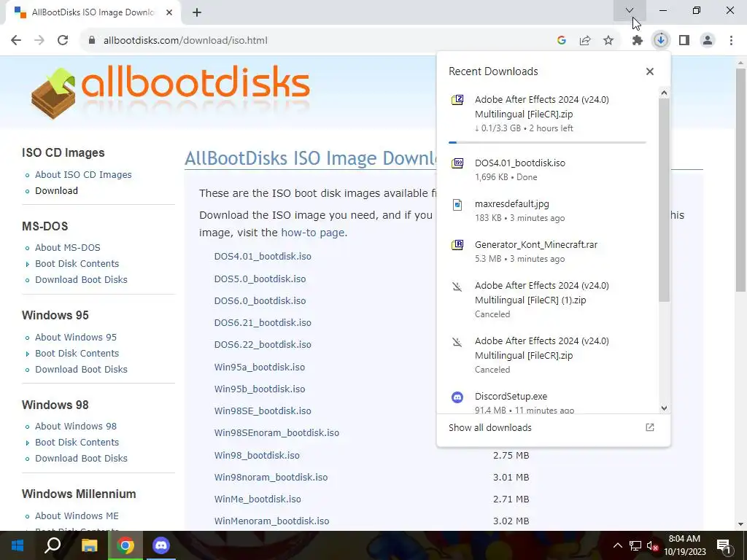This screenshot has width=747, height=560.
Task: Download DOS5.0_bootdisk.iso from page
Action: (260, 279)
